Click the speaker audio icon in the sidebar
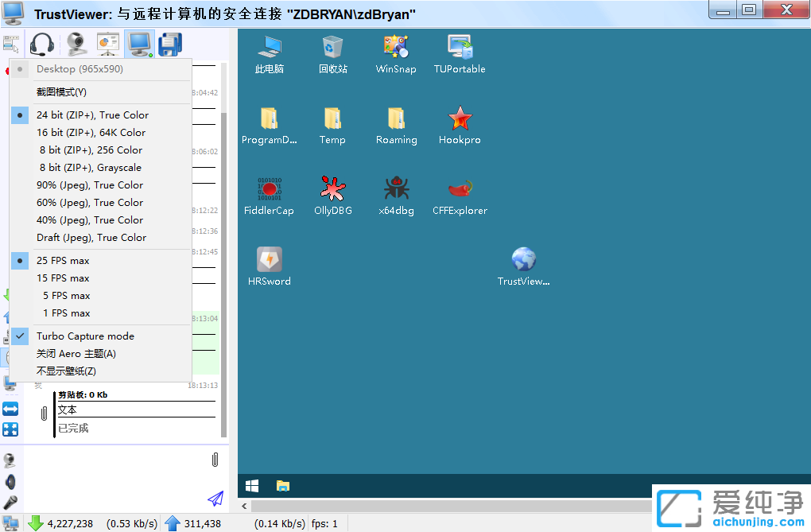The width and height of the screenshot is (811, 532). [x=10, y=481]
